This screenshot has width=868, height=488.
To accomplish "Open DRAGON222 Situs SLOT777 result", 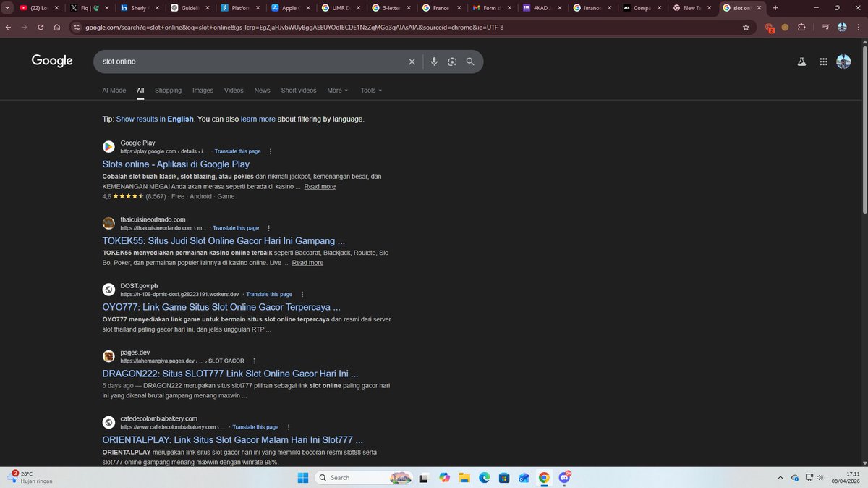I will 230,374.
